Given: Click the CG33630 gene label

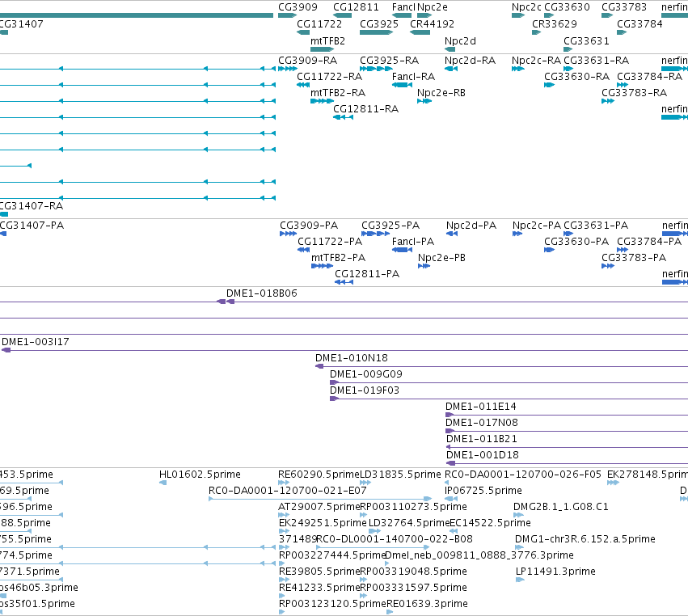Looking at the screenshot, I should 567,7.
